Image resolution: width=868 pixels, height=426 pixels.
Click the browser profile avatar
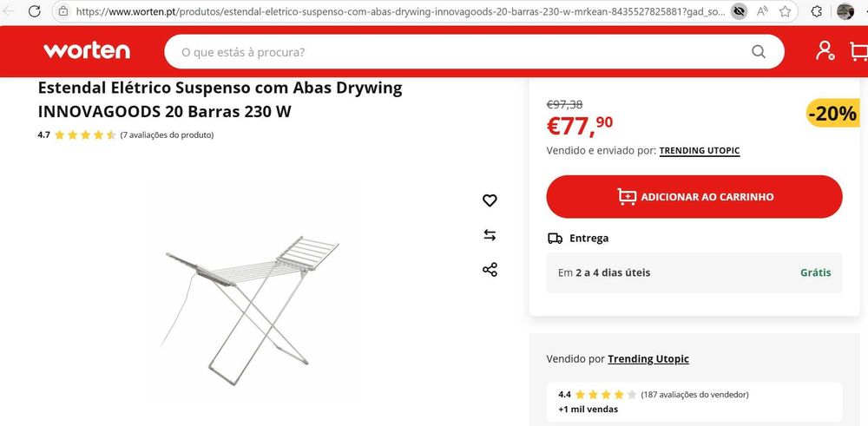tap(845, 12)
